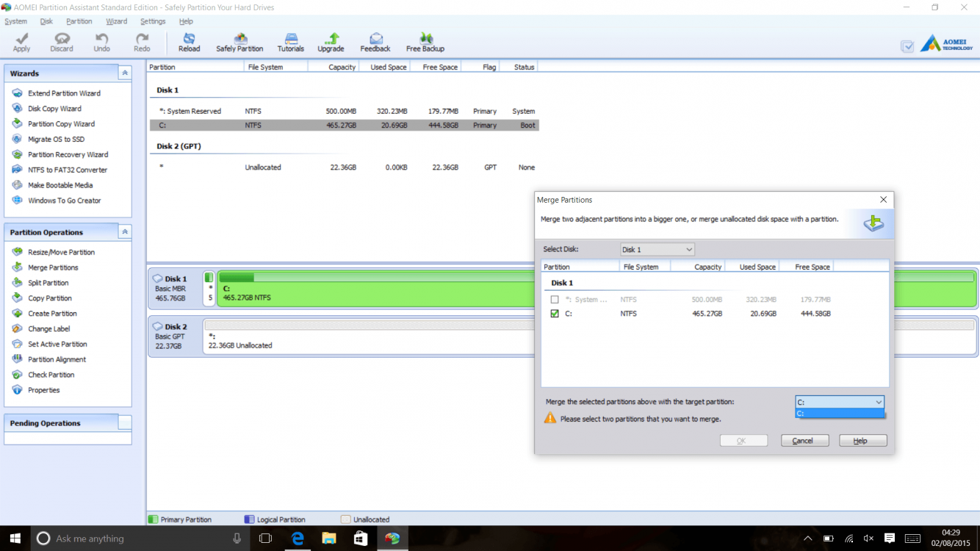Open the Windows Store taskbar icon

tap(361, 539)
